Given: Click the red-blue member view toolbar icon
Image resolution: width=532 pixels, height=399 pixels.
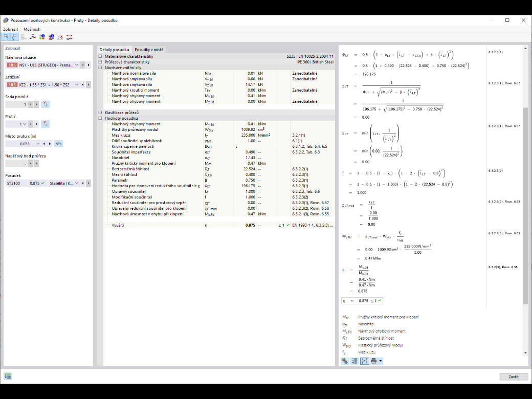Looking at the screenshot, I should coord(69,37).
